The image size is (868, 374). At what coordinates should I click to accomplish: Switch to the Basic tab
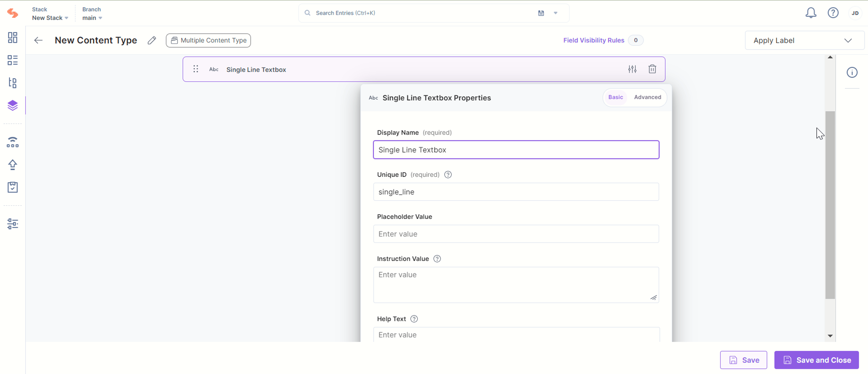coord(615,97)
